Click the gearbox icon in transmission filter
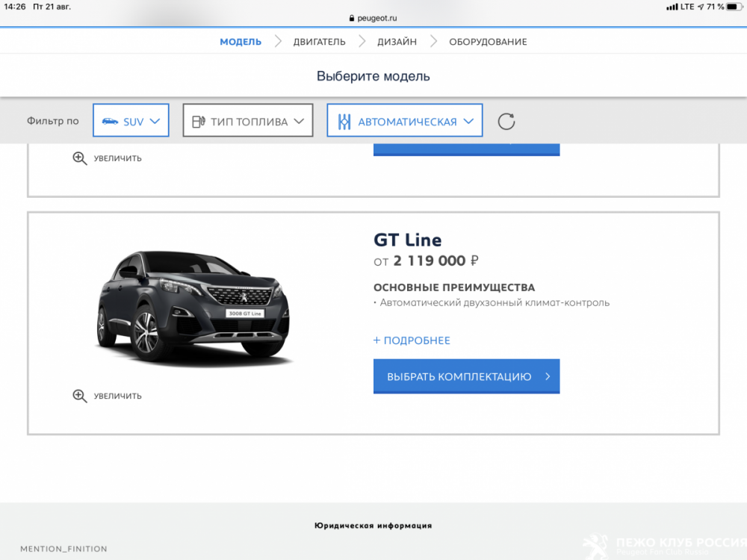This screenshot has height=560, width=747. (x=344, y=122)
